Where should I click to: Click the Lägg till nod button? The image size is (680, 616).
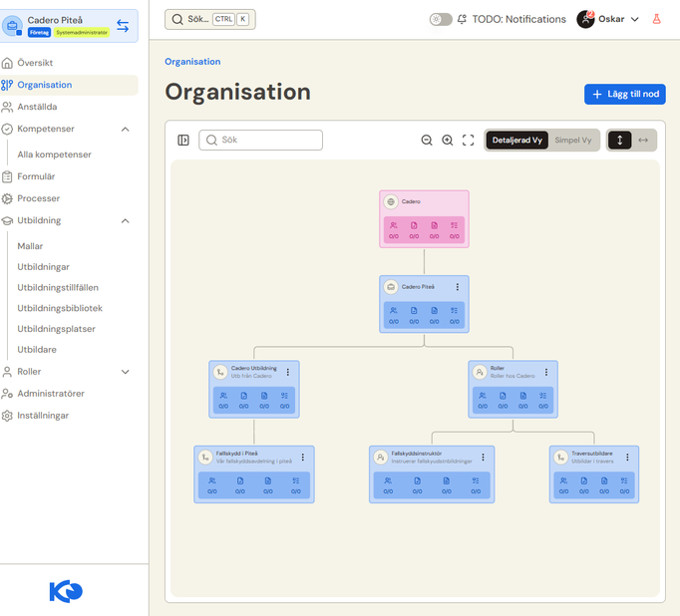click(625, 94)
